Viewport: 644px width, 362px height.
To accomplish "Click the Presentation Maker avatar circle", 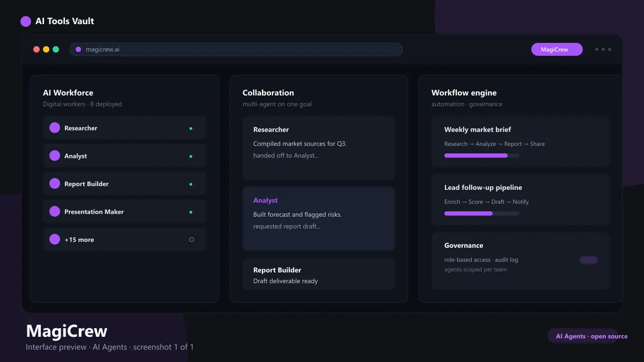I will click(x=55, y=211).
